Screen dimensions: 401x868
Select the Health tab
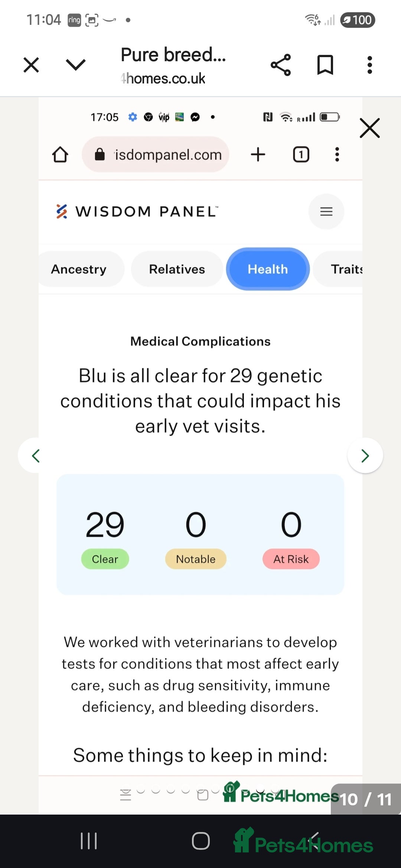[x=268, y=269]
